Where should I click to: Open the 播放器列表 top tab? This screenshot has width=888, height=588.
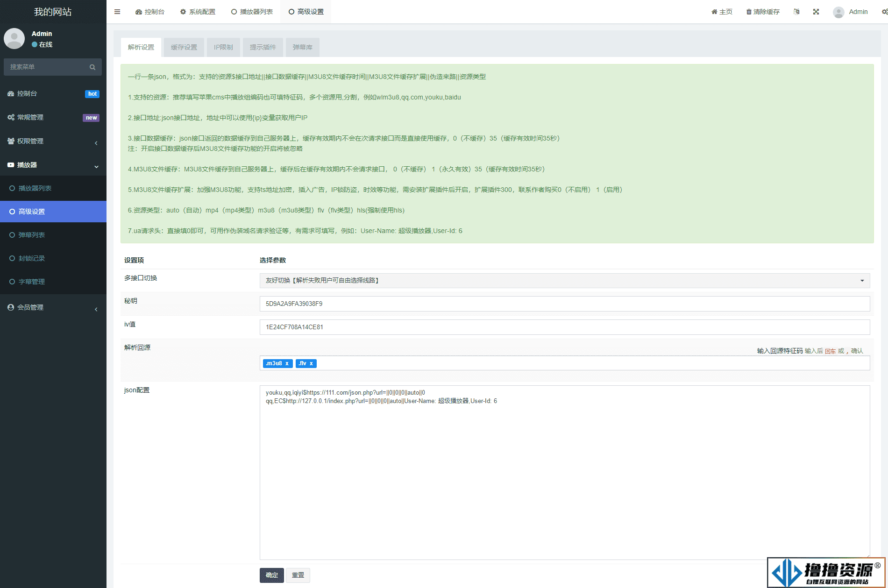(252, 12)
